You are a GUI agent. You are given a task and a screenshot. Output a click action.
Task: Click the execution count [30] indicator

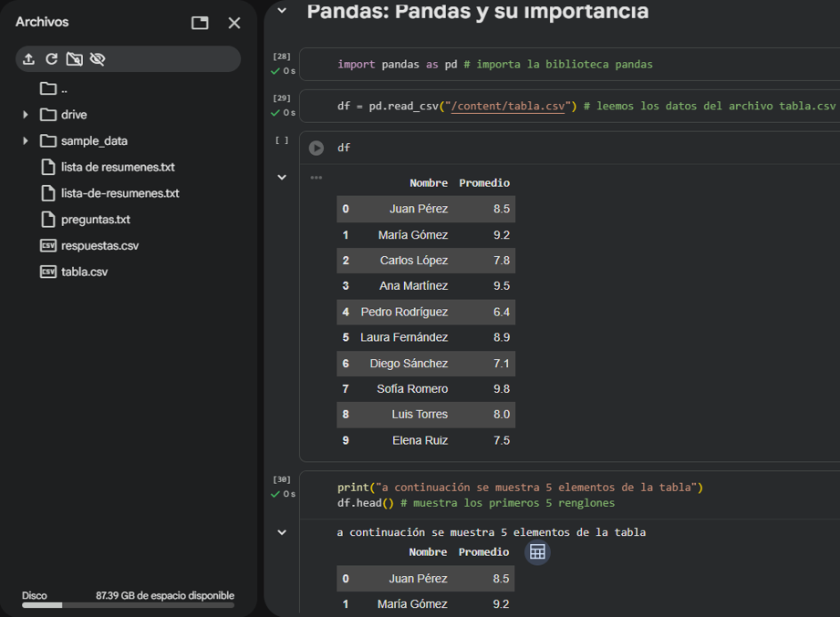(x=282, y=479)
